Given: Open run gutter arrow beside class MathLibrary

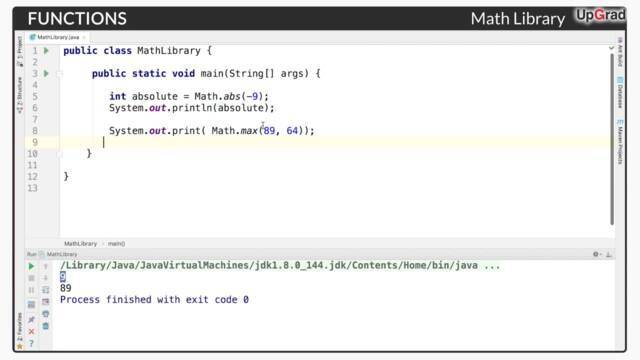Looking at the screenshot, I should coord(46,51).
